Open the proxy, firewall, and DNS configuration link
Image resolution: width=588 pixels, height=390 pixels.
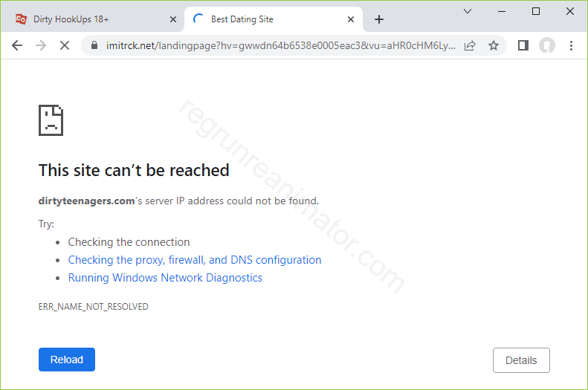[195, 260]
